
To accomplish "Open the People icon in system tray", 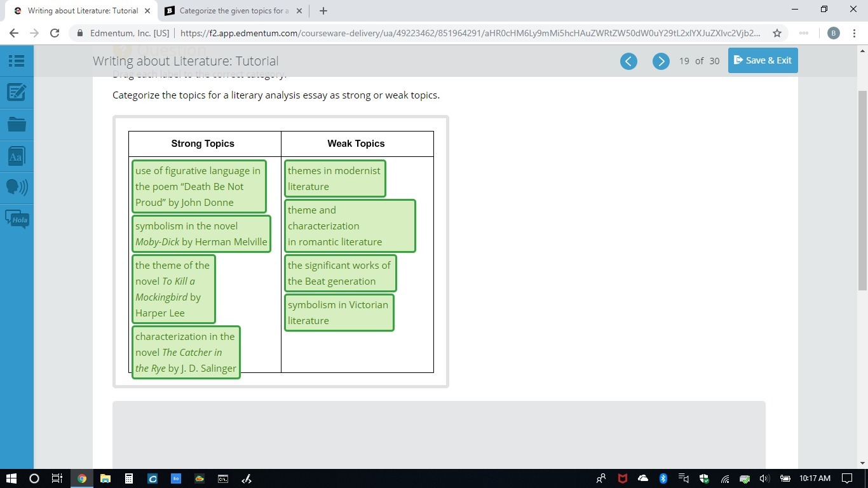I will (x=601, y=478).
